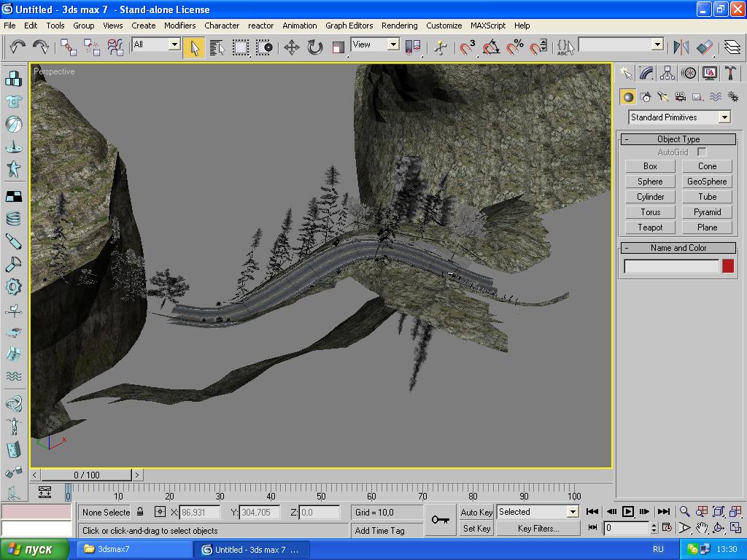Toggle the selection lock icon

(x=140, y=512)
